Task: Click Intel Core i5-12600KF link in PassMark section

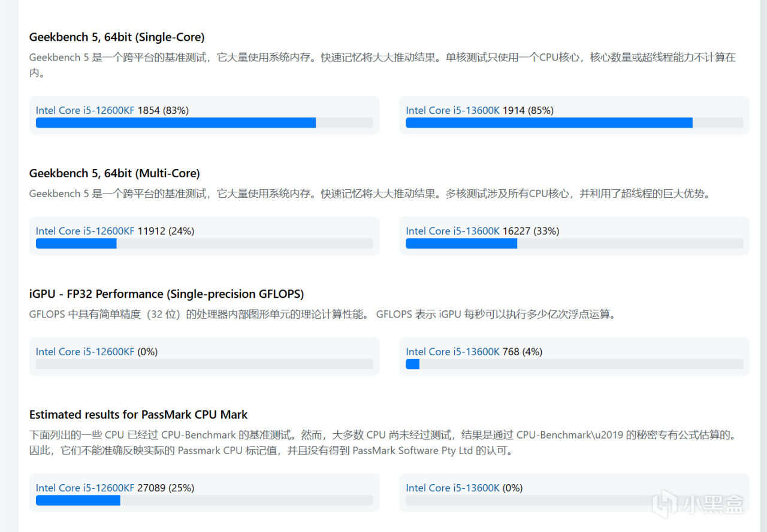Action: pyautogui.click(x=85, y=488)
